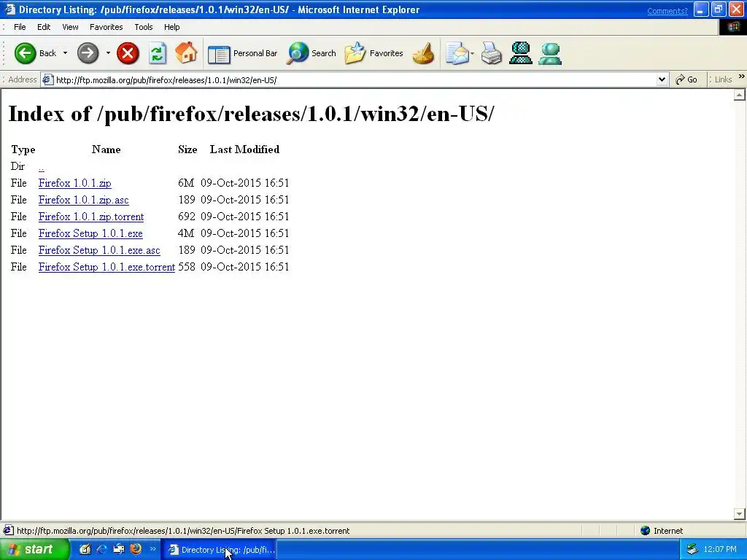Open the Mail envelope icon
This screenshot has width=747, height=560.
[x=457, y=53]
